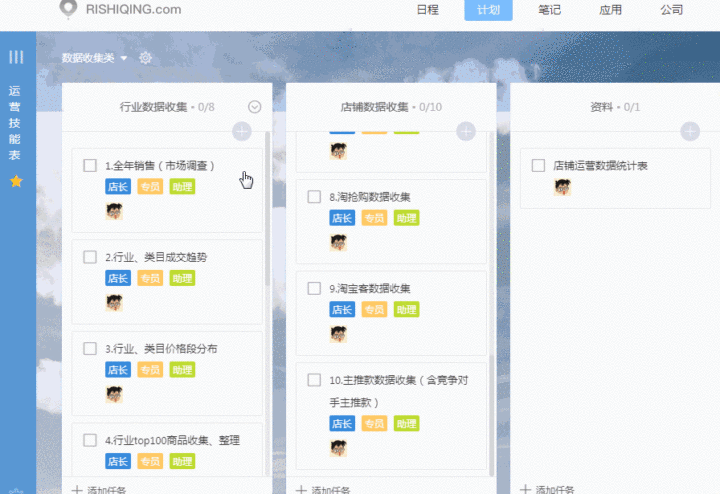720x494 pixels.
Task: Click the RISHIQING.com logo link
Action: (120, 9)
